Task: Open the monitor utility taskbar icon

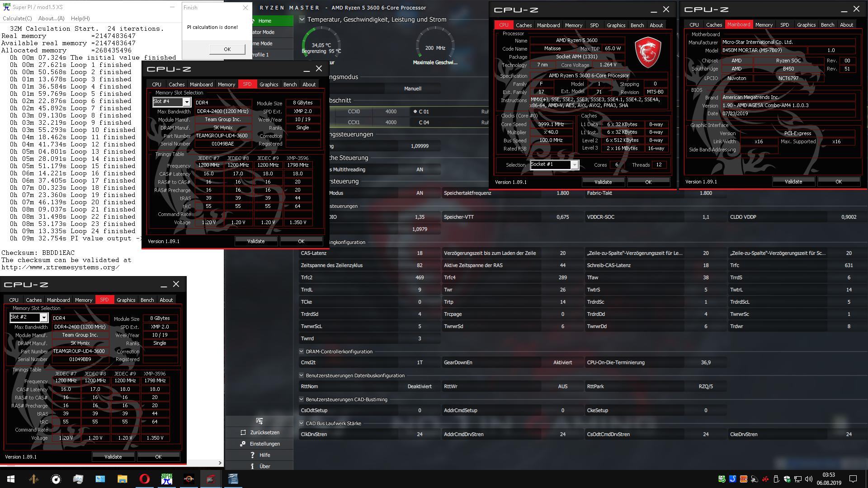Action: tap(78, 479)
